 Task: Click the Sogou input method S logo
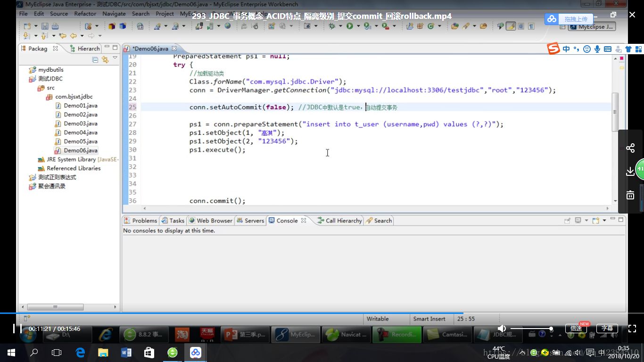click(553, 49)
